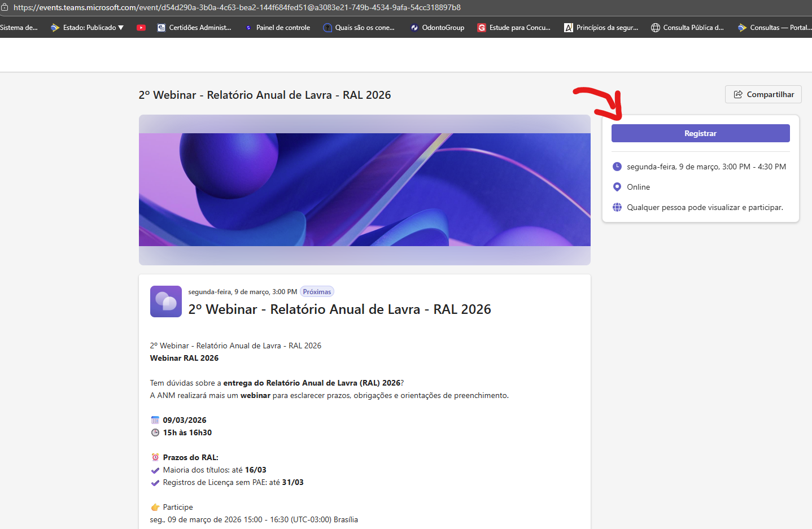Screen dimensions: 812x529
Task: Click the clock icon beside the event time
Action: pos(617,167)
